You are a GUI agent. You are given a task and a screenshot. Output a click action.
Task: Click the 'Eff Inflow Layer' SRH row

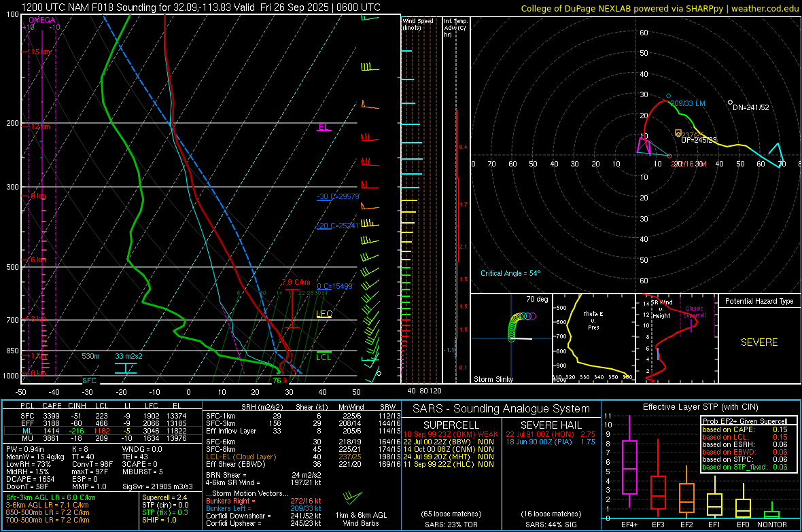[x=303, y=431]
